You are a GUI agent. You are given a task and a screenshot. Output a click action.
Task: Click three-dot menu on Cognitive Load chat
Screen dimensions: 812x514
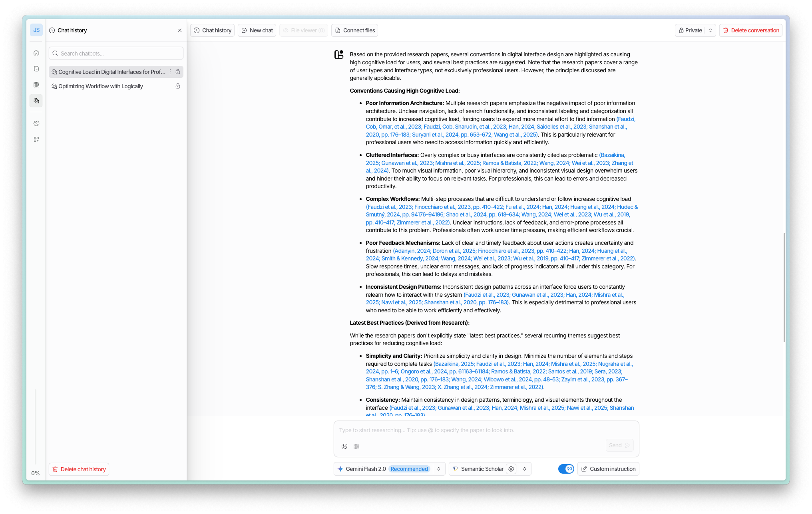click(x=170, y=72)
